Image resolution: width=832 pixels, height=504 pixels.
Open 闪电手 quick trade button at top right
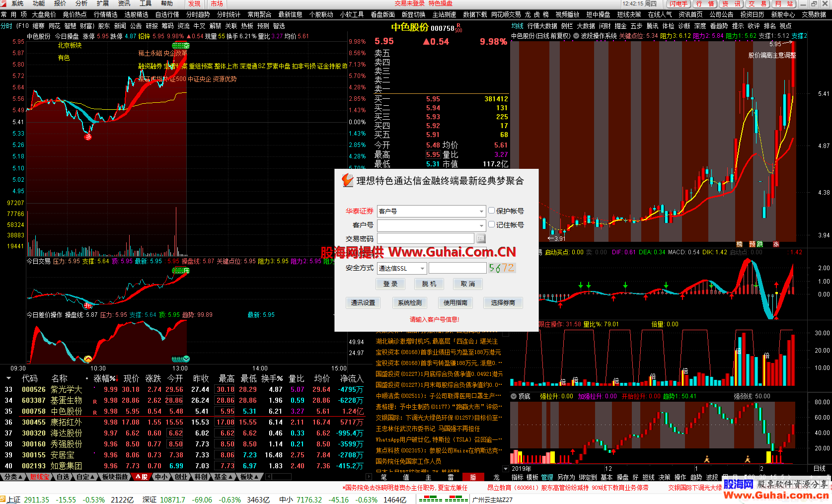click(679, 3)
